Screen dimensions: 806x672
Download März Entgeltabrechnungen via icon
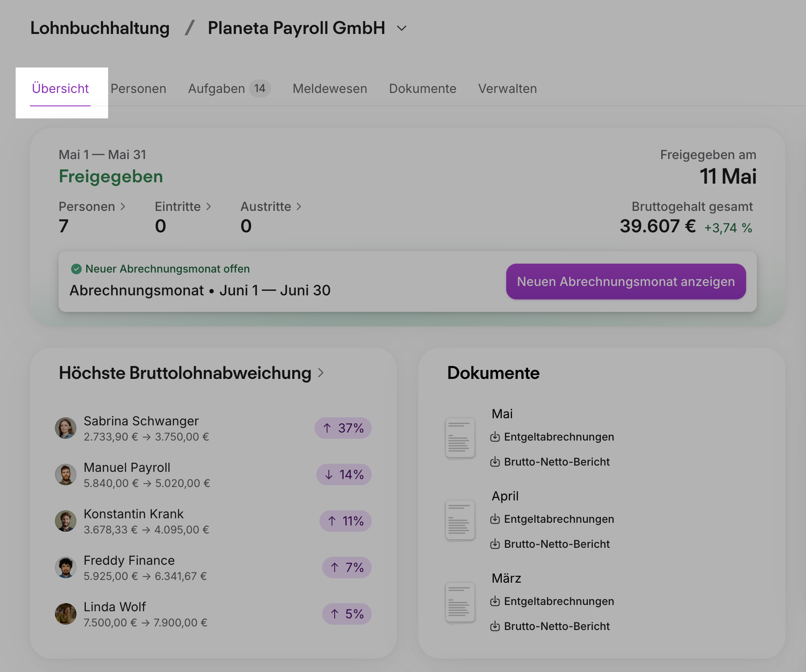(495, 601)
